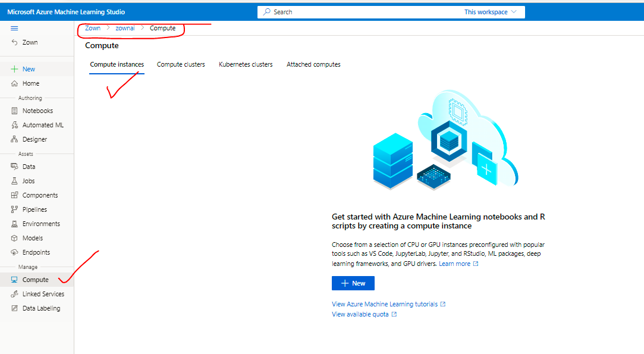Click the Compute page heading
The image size is (644, 354).
click(x=102, y=46)
